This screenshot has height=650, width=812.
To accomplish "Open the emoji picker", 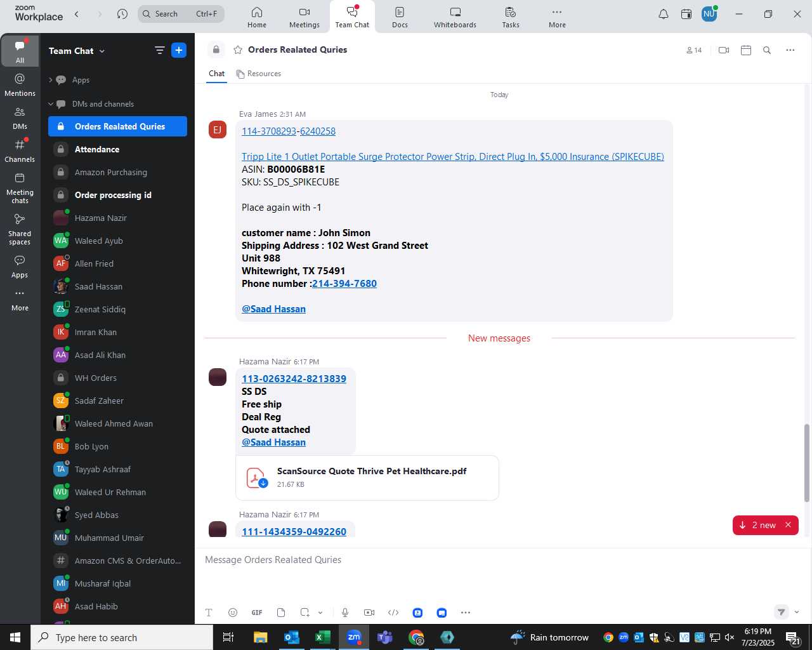I will coord(233,613).
